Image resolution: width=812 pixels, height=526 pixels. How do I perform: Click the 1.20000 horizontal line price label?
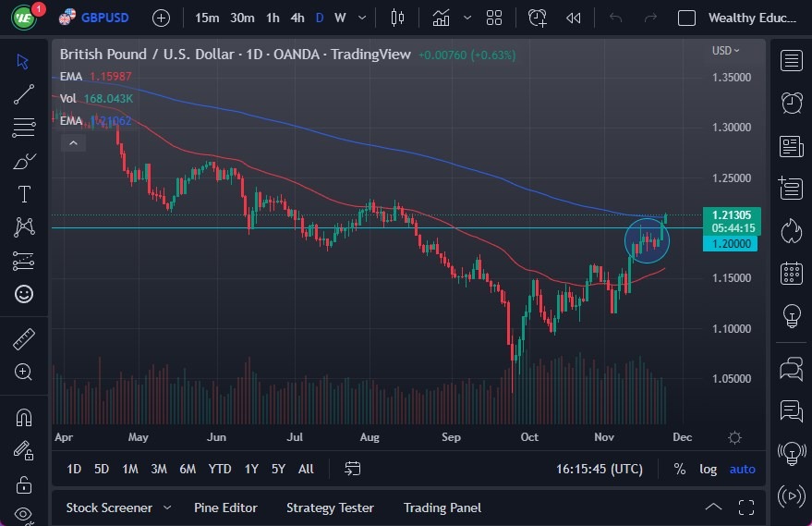730,243
